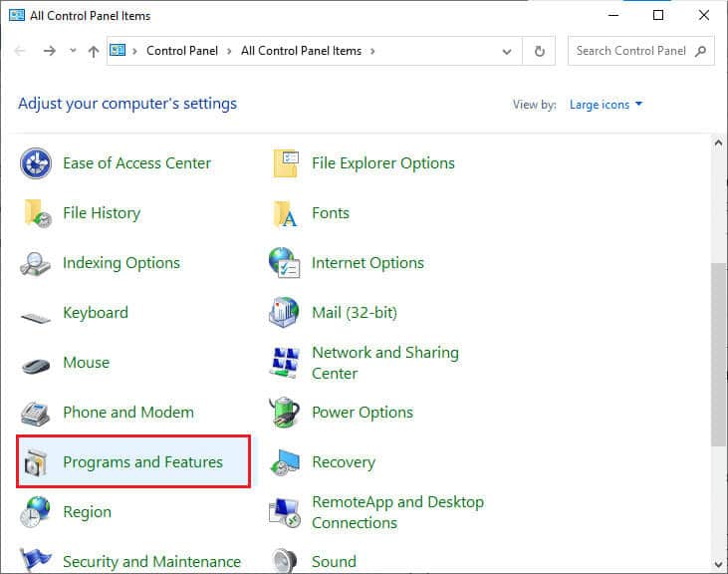
Task: Click the Mail (32-bit) icon
Action: (284, 313)
